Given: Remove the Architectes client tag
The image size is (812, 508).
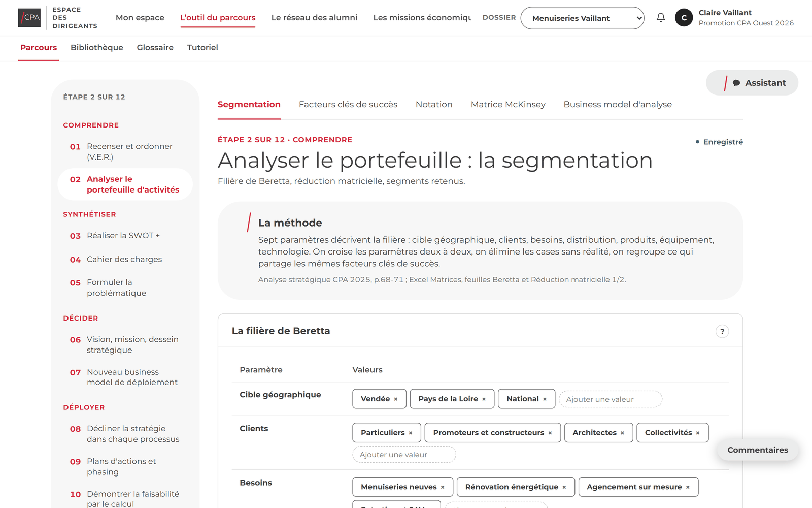Looking at the screenshot, I should [622, 433].
